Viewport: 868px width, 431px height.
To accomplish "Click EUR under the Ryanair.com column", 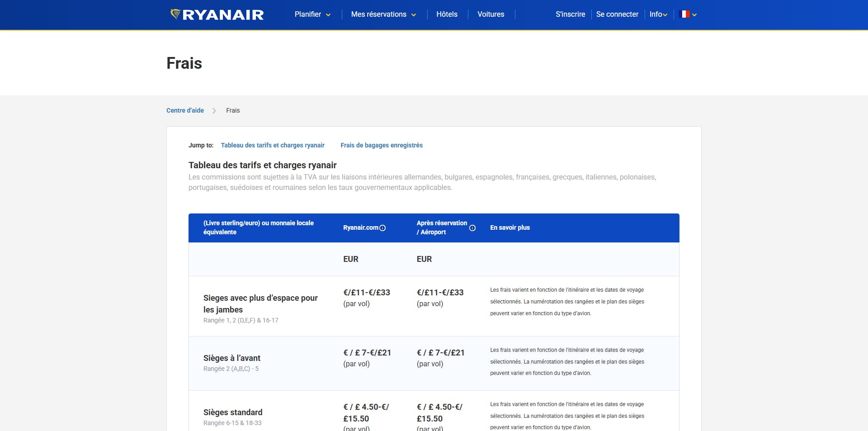I will (351, 259).
